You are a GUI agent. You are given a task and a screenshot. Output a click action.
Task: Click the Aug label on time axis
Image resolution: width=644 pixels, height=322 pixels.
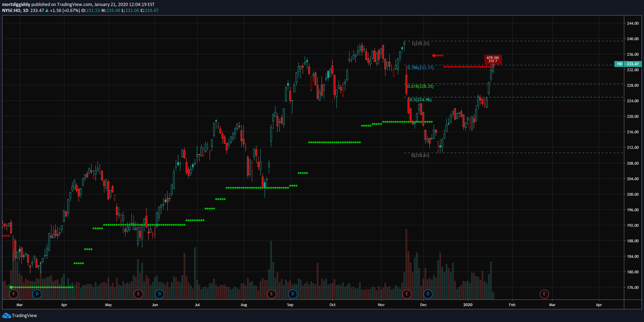244,305
